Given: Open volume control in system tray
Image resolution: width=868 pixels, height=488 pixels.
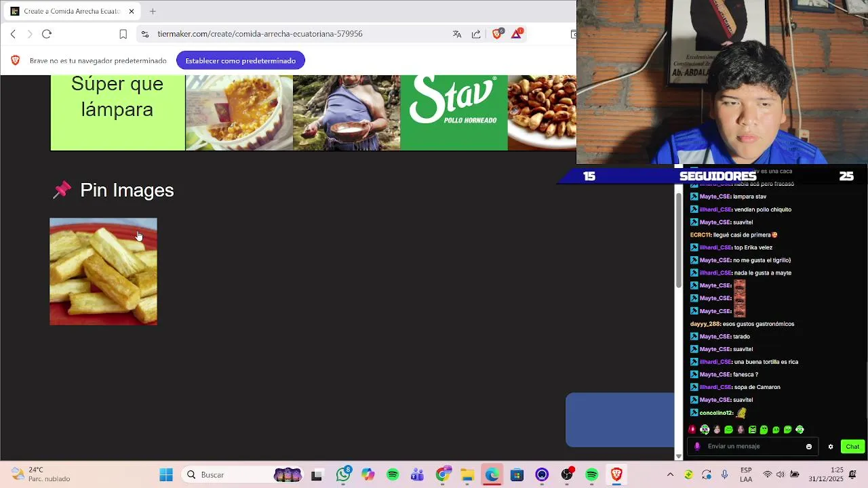Looking at the screenshot, I should pyautogui.click(x=781, y=474).
